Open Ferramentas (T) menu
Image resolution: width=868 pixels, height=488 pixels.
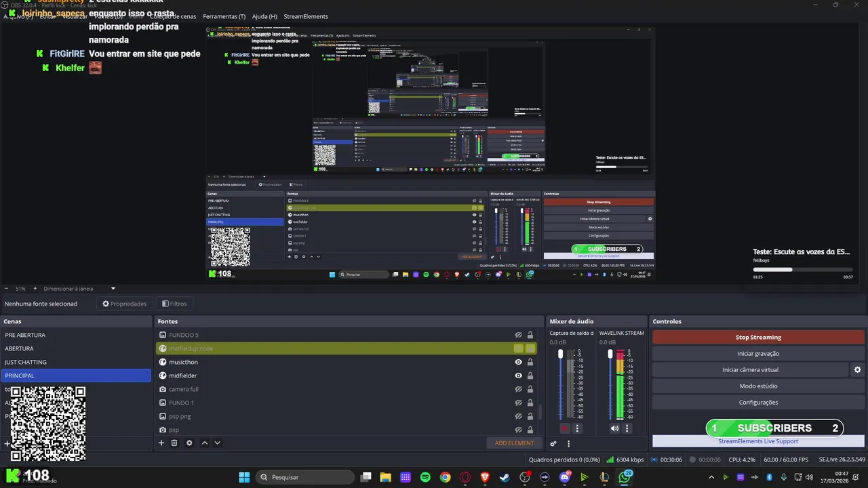[x=224, y=16]
